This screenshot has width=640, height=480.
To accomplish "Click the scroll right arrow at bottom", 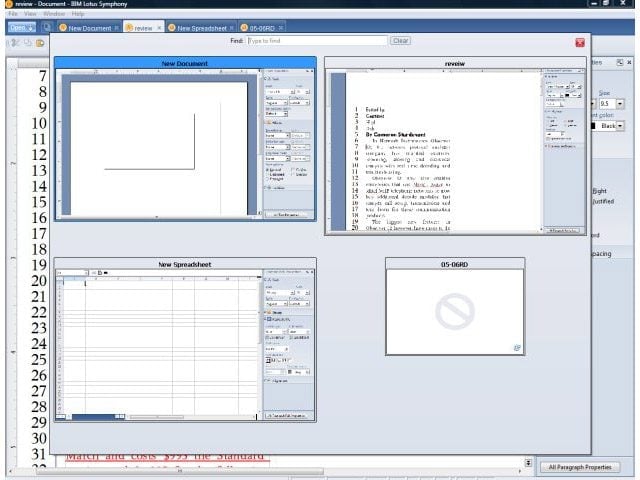I will click(x=520, y=471).
